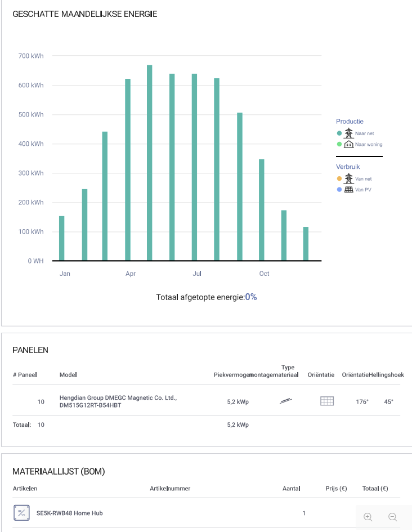Click the pylon icon beside Van net

click(x=348, y=178)
